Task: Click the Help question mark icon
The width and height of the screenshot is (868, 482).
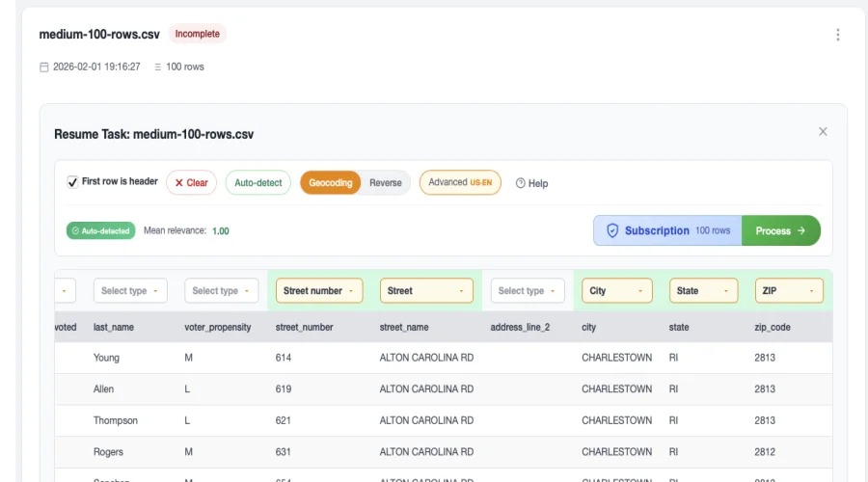Action: pos(521,183)
